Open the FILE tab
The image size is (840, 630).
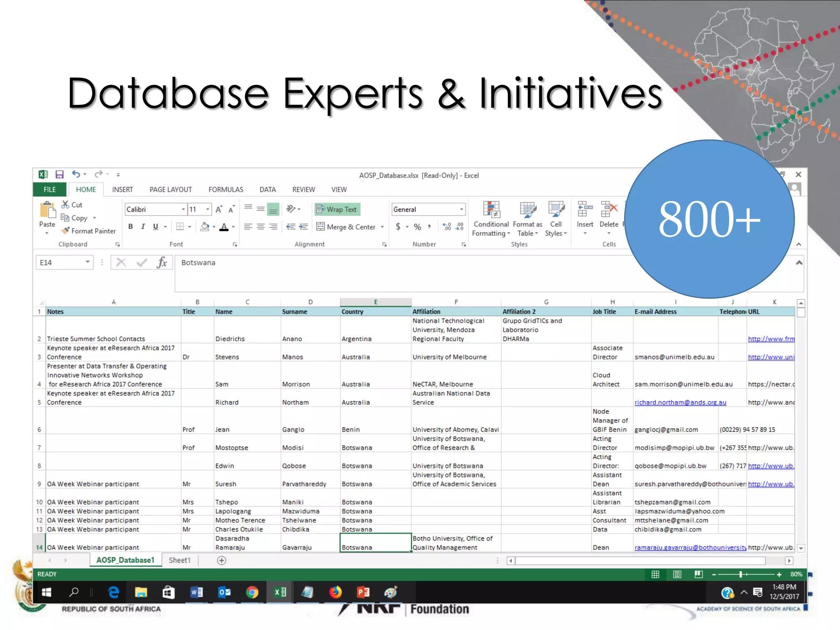pyautogui.click(x=50, y=189)
